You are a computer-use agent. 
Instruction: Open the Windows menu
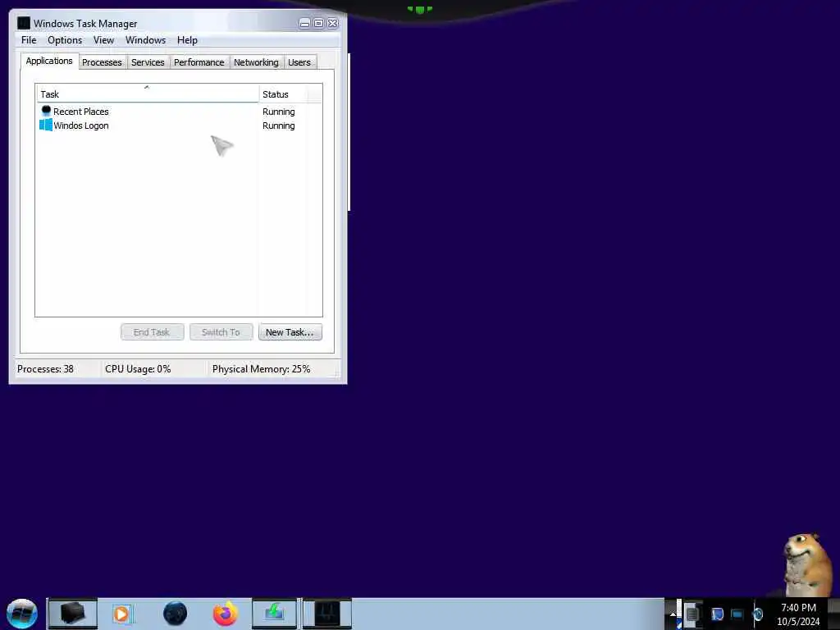(x=146, y=40)
